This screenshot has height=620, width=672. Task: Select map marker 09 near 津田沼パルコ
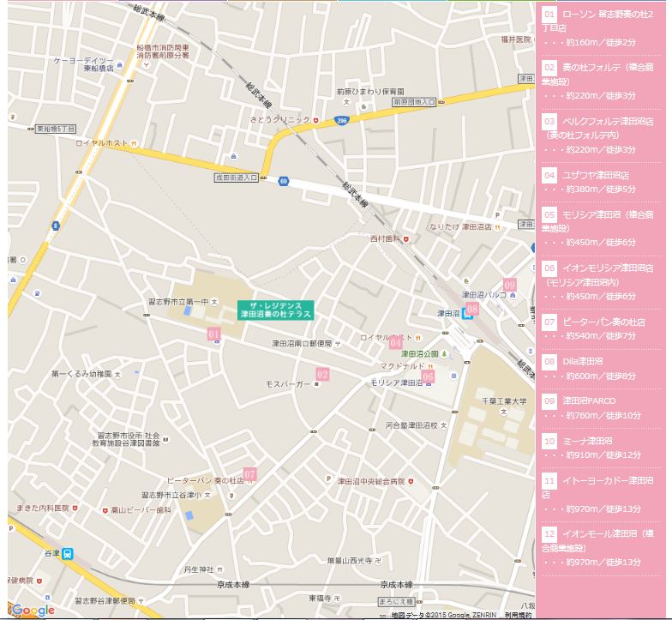pos(510,285)
